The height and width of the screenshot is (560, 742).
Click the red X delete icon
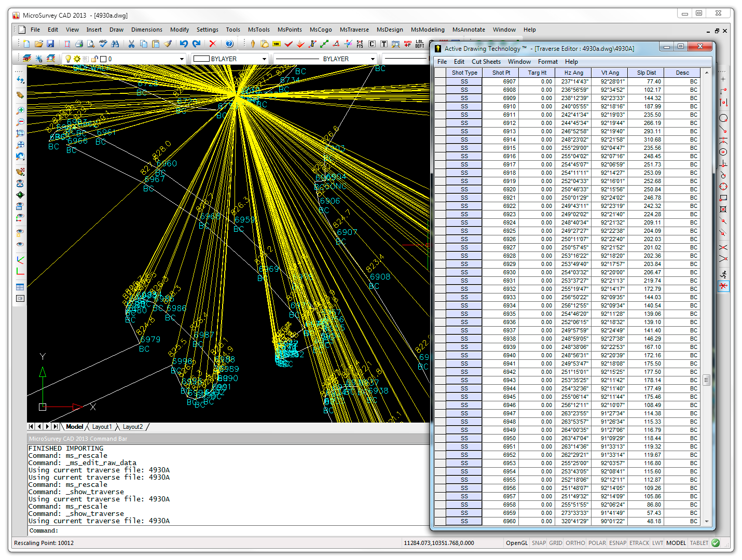[x=212, y=44]
